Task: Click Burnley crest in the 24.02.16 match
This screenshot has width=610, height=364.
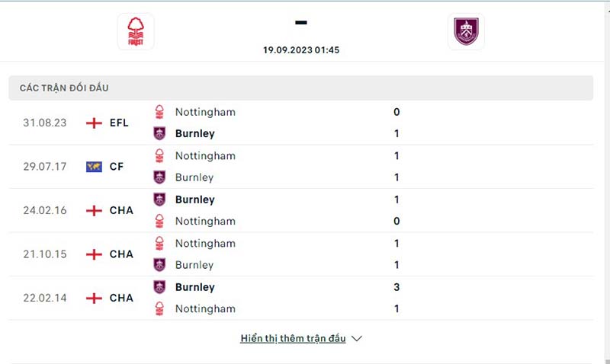Action: coord(159,200)
